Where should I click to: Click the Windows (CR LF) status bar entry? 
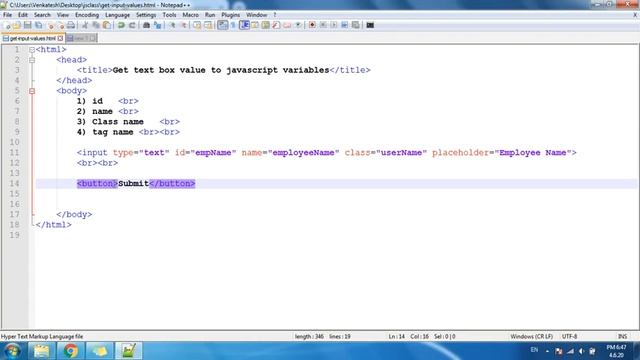pos(531,337)
